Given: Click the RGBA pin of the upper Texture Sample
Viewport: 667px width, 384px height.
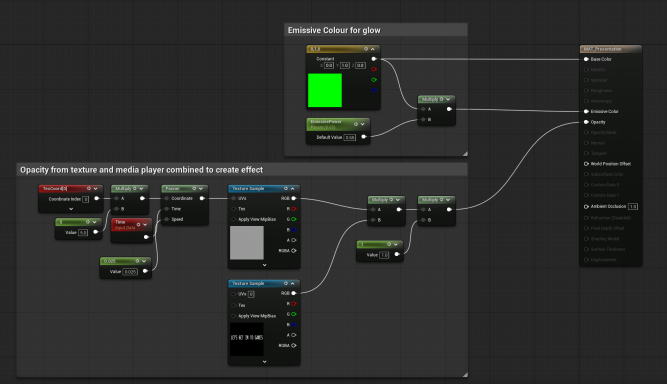Looking at the screenshot, I should coord(294,250).
